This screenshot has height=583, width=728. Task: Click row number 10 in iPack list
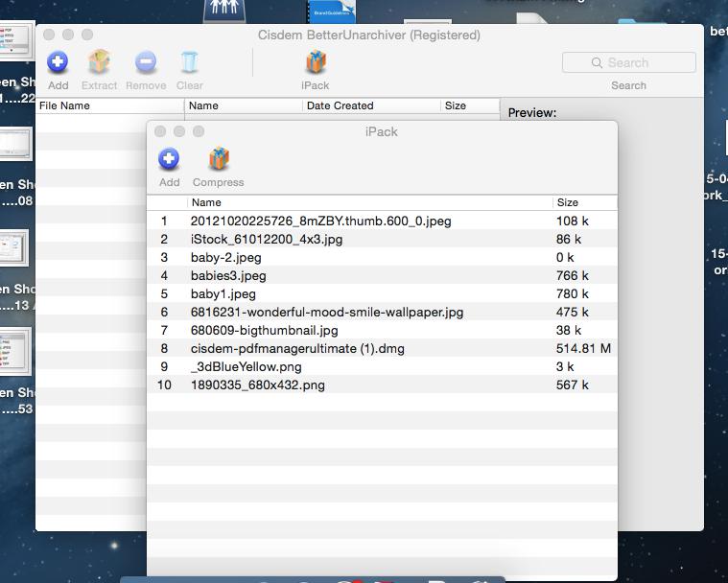(164, 385)
